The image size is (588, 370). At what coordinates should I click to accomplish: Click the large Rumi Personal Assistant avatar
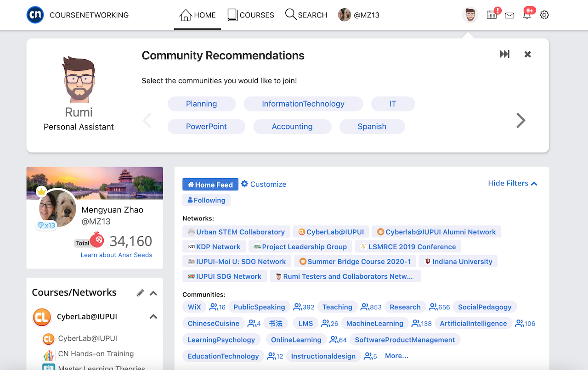(x=79, y=79)
